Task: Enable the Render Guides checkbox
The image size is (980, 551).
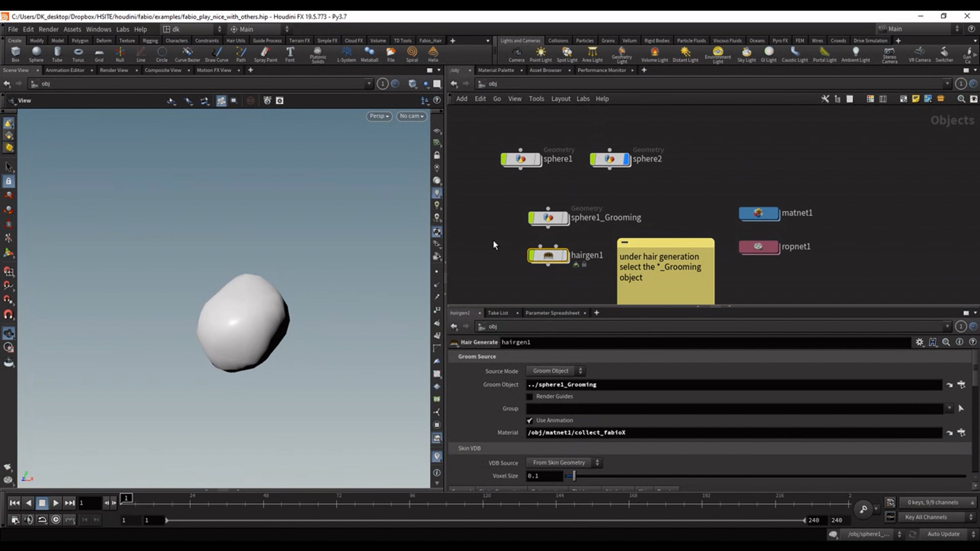Action: pos(530,397)
